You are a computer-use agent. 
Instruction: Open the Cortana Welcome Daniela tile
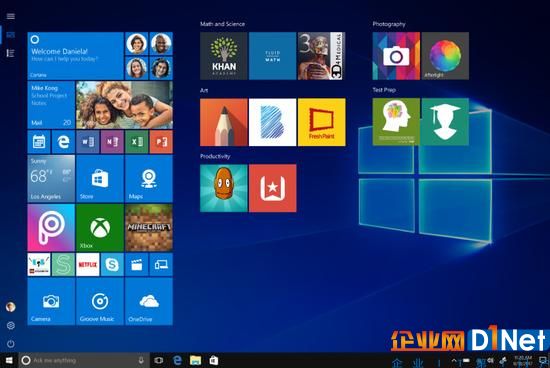75,56
